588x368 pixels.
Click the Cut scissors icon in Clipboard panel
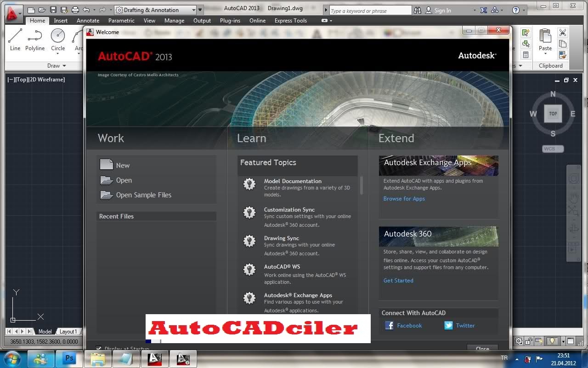(x=563, y=33)
